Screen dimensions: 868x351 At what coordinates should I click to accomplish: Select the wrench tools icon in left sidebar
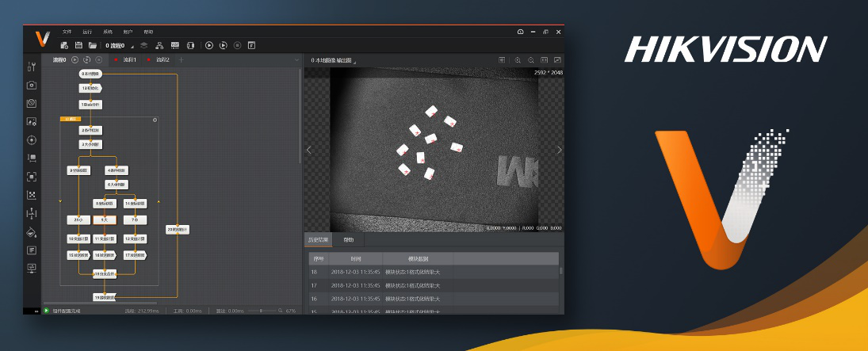click(x=32, y=67)
